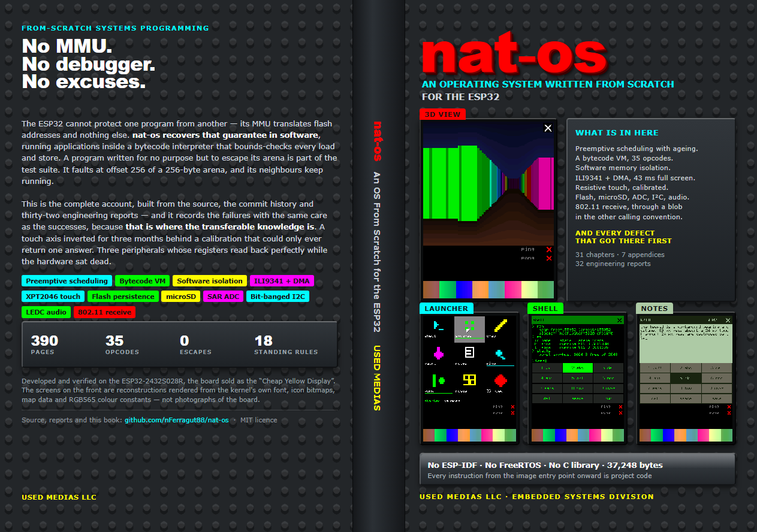
Task: Click the 802.11 receive red tag
Action: 104,312
